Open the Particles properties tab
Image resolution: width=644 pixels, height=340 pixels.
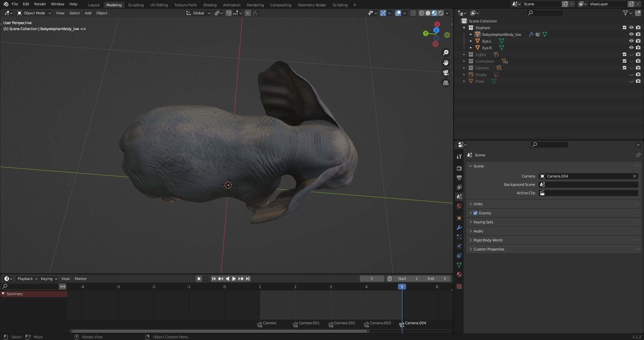pyautogui.click(x=459, y=237)
